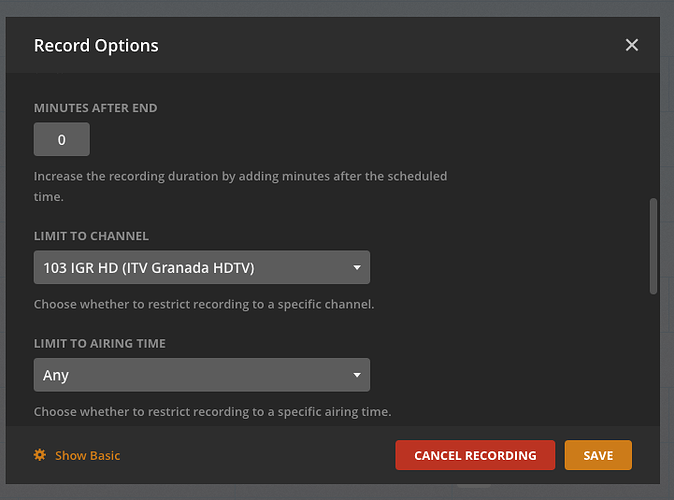Switch to basic view via Show Basic

(x=87, y=455)
